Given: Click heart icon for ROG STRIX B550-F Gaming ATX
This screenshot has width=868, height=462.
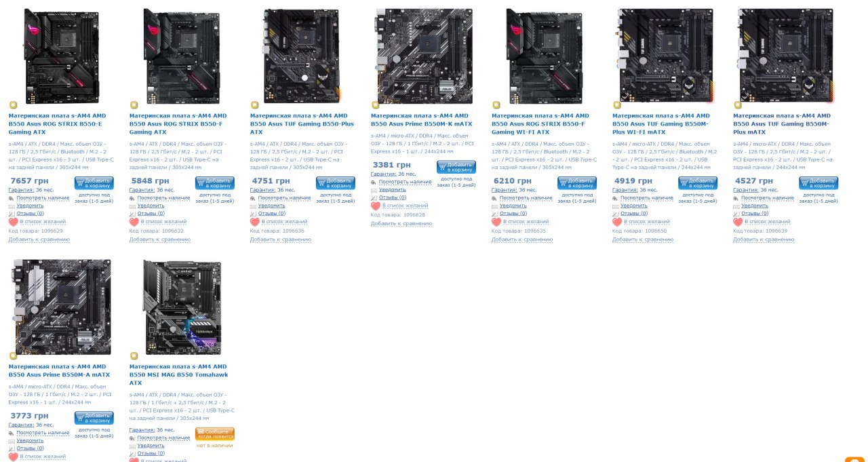Looking at the screenshot, I should point(134,222).
